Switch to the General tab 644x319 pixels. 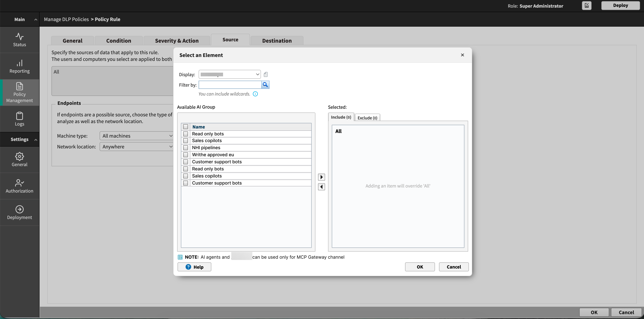coord(73,41)
